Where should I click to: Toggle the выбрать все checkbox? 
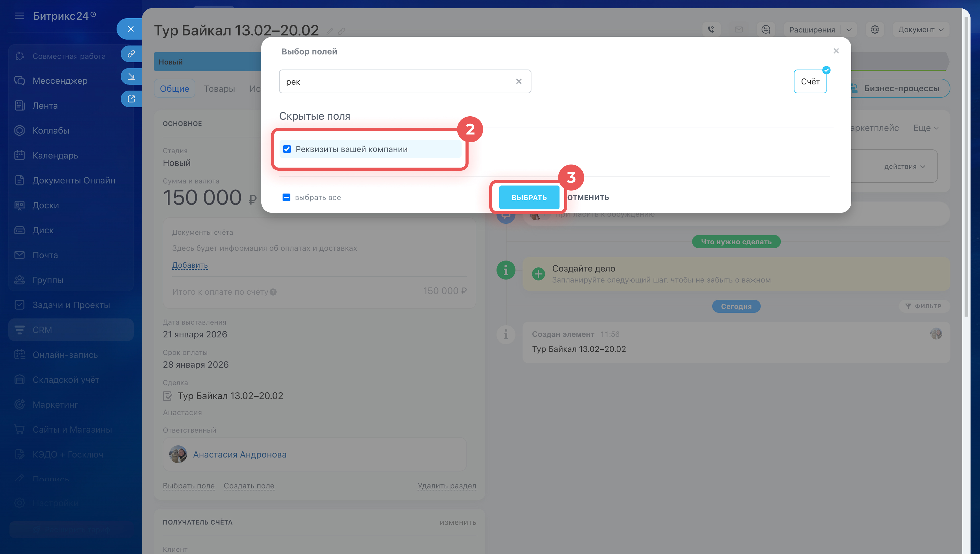pos(286,197)
